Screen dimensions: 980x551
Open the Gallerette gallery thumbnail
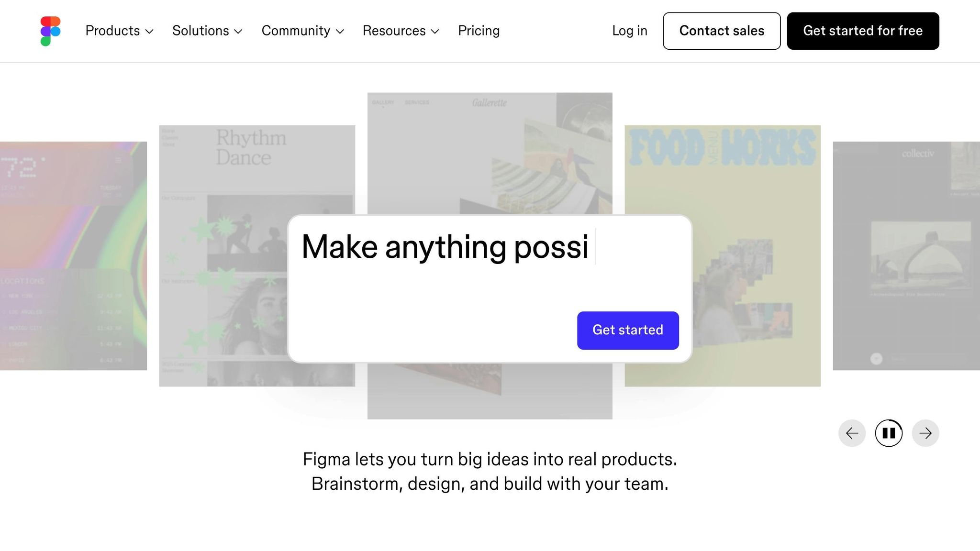[x=490, y=153]
